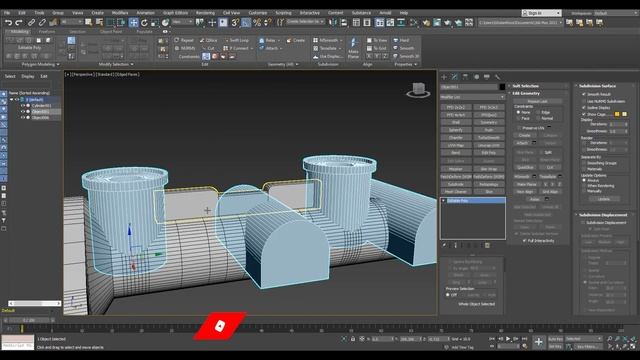The height and width of the screenshot is (360, 640).
Task: Open the Render Setup icon
Action: (x=426, y=23)
